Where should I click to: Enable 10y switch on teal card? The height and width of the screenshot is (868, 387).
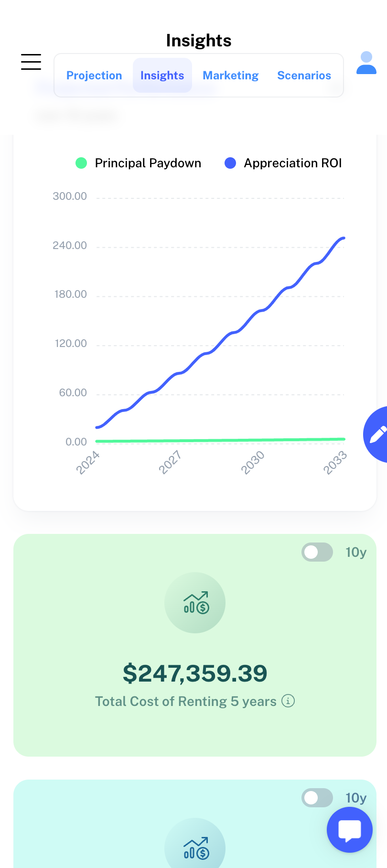pos(317,798)
